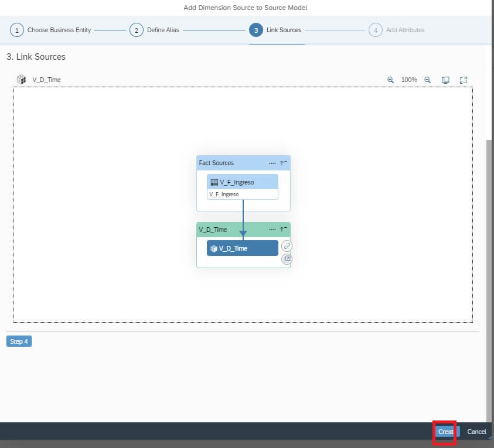Click the vertical scrollbar on the right

[x=489, y=280]
